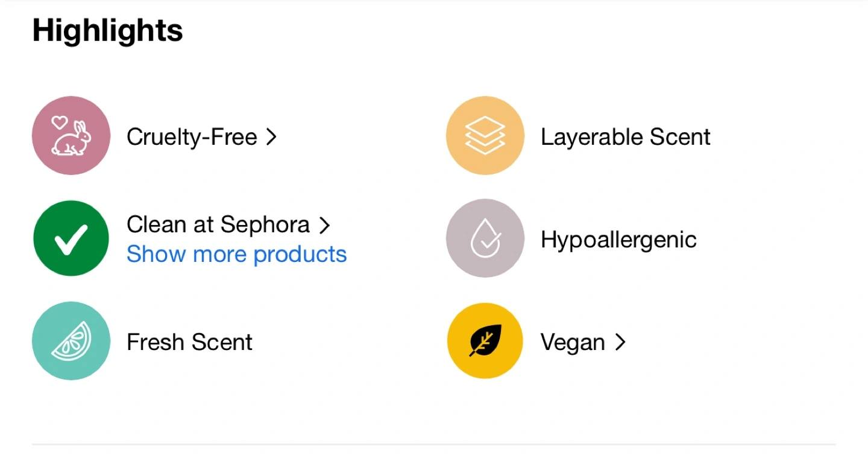This screenshot has height=458, width=868.
Task: Expand the chevron next to Vegan
Action: (x=620, y=343)
